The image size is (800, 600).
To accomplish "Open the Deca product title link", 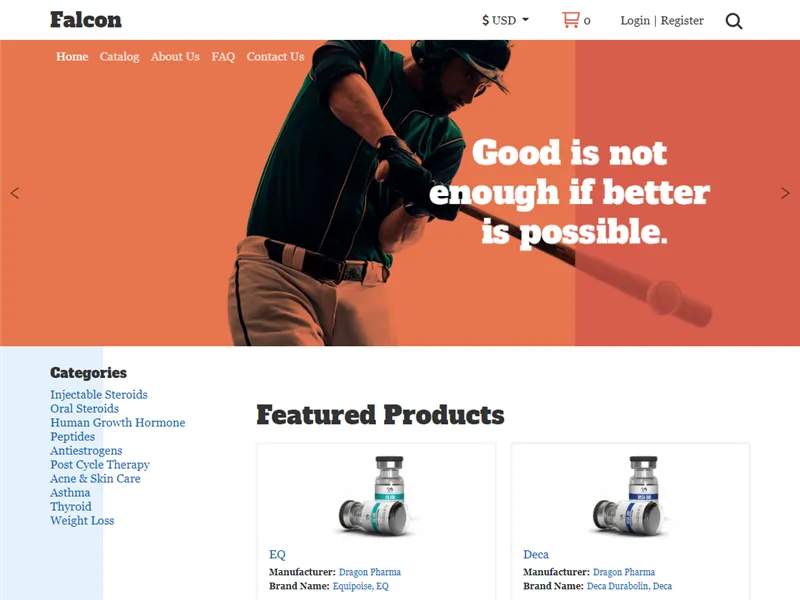I will pyautogui.click(x=536, y=554).
